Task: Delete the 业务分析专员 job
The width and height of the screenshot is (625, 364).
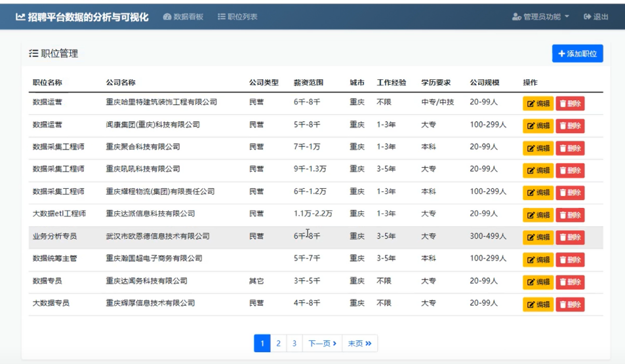Action: coord(570,237)
